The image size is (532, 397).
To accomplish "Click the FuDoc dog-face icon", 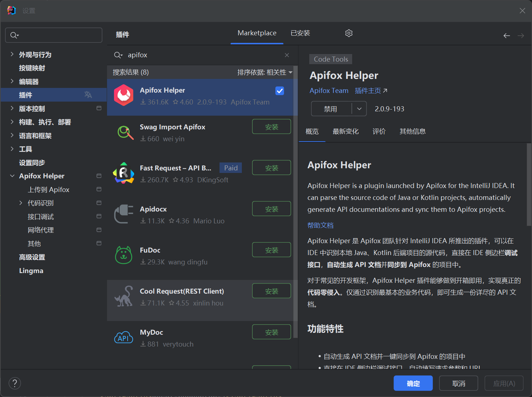I will [124, 255].
